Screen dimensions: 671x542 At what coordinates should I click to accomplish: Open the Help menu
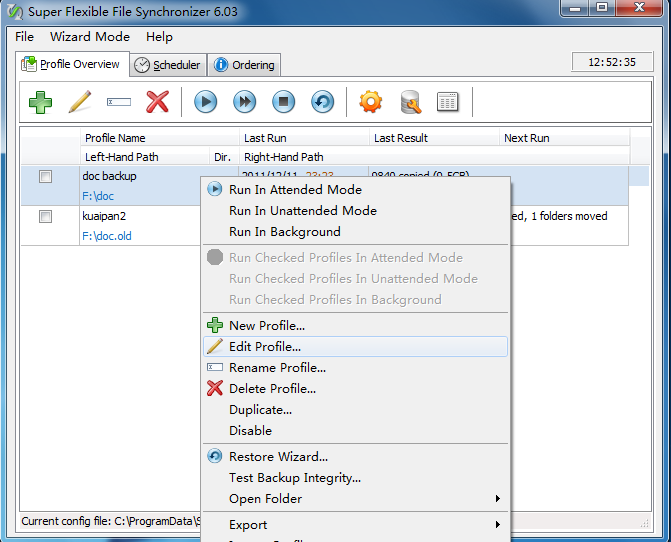(x=159, y=37)
